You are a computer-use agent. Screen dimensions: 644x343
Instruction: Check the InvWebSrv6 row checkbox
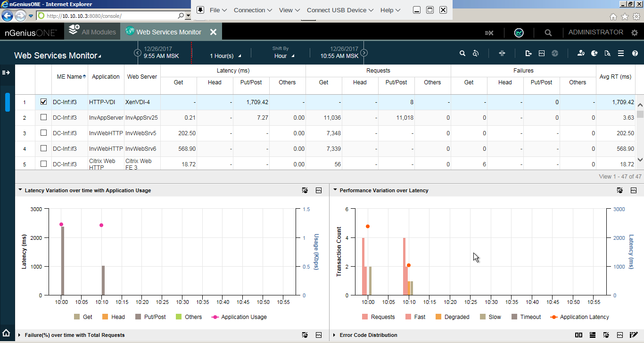44,148
